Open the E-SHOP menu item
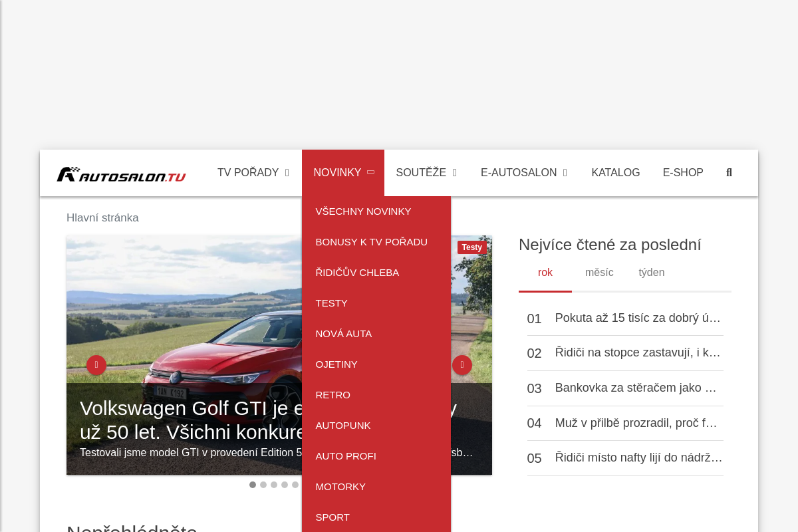The image size is (798, 532). [x=683, y=173]
